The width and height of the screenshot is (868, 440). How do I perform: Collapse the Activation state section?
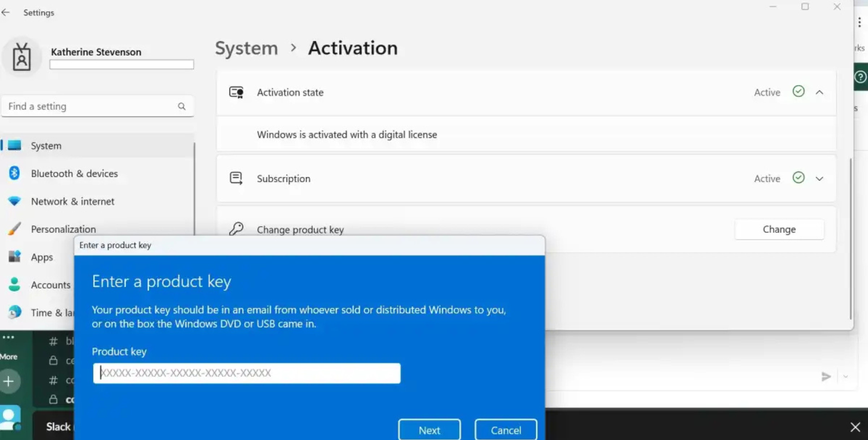click(x=819, y=92)
